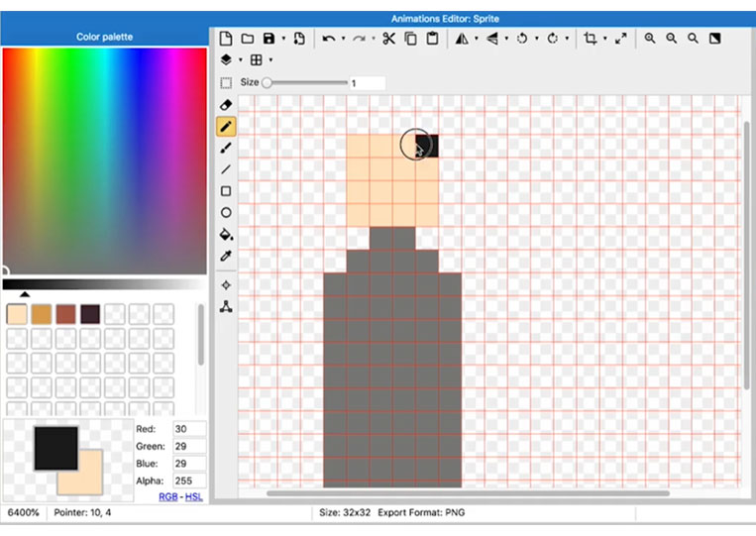The width and height of the screenshot is (756, 536).
Task: Click the Green value field
Action: [189, 447]
